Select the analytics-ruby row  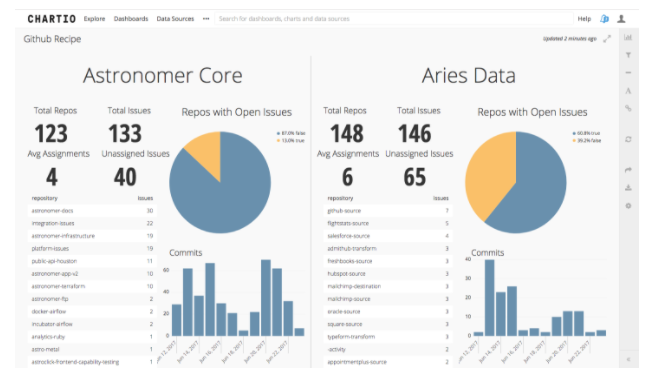pos(92,337)
